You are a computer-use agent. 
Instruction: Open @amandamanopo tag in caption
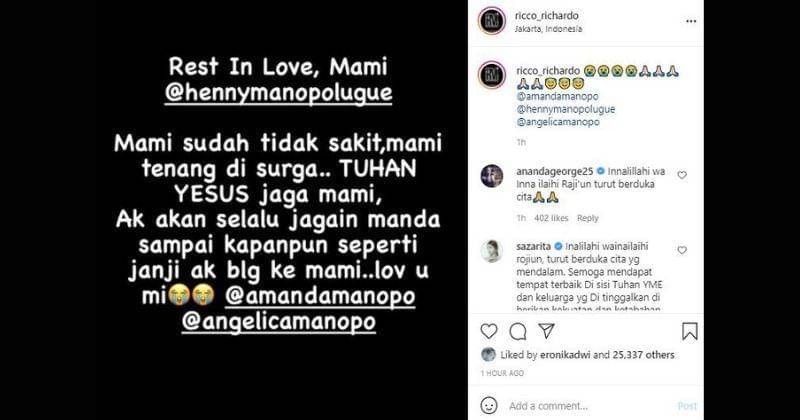557,96
